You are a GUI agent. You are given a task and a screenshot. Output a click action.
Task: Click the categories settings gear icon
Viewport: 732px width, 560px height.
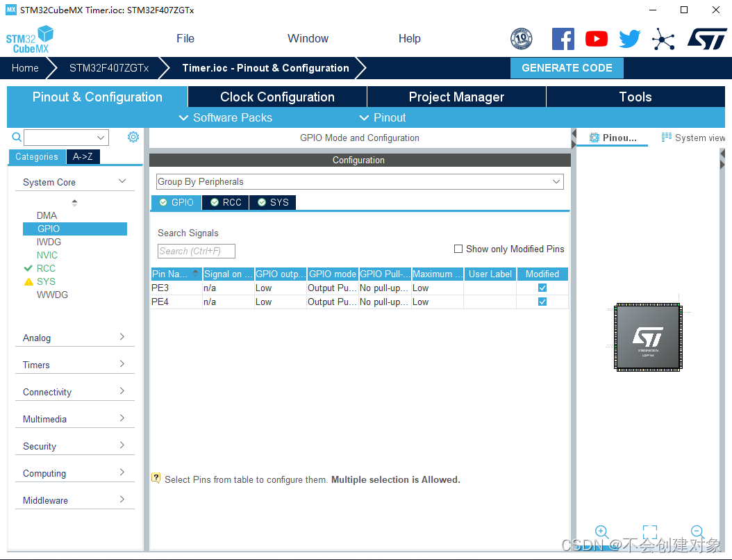click(x=133, y=137)
